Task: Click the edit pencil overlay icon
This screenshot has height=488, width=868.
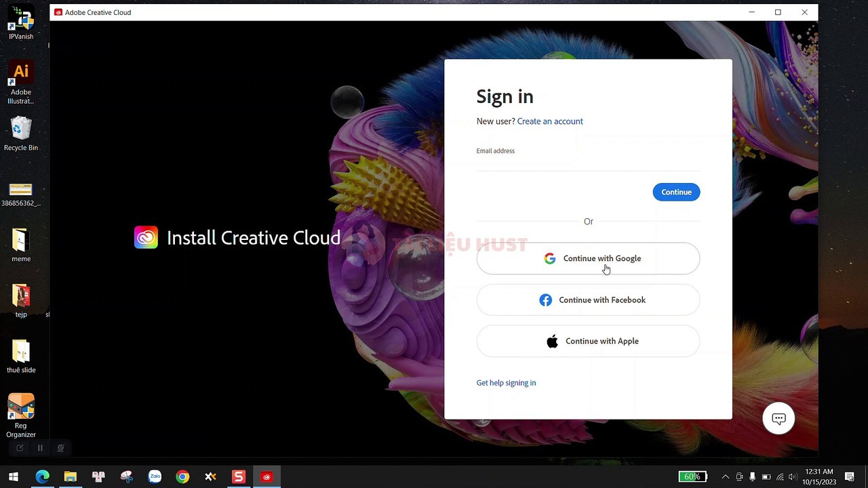Action: [20, 448]
